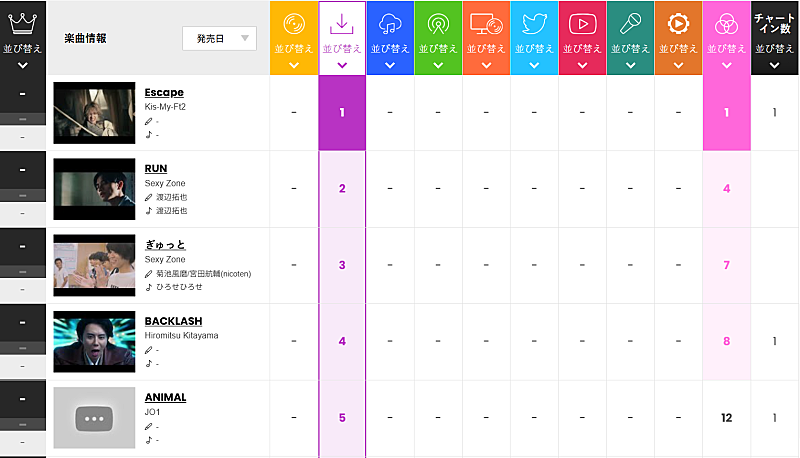The width and height of the screenshot is (800, 458).
Task: Click the RUN video thumbnail
Action: [x=94, y=189]
